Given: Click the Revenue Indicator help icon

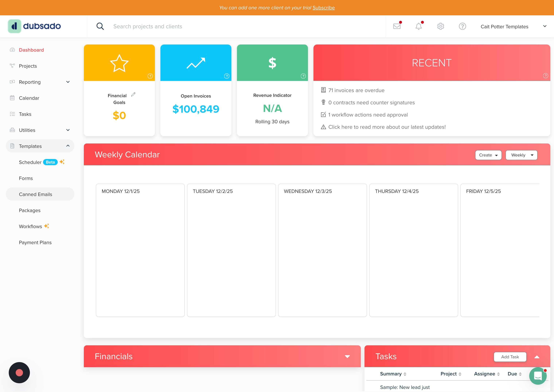Looking at the screenshot, I should [303, 76].
